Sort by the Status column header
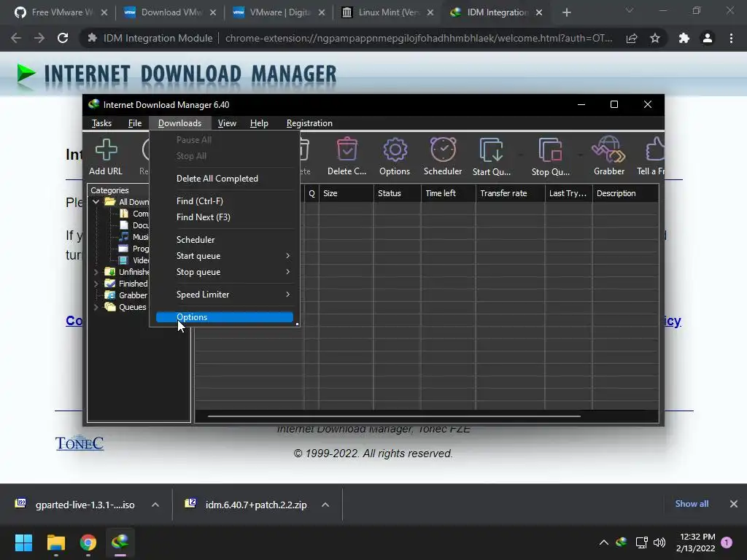The width and height of the screenshot is (747, 560). point(397,193)
